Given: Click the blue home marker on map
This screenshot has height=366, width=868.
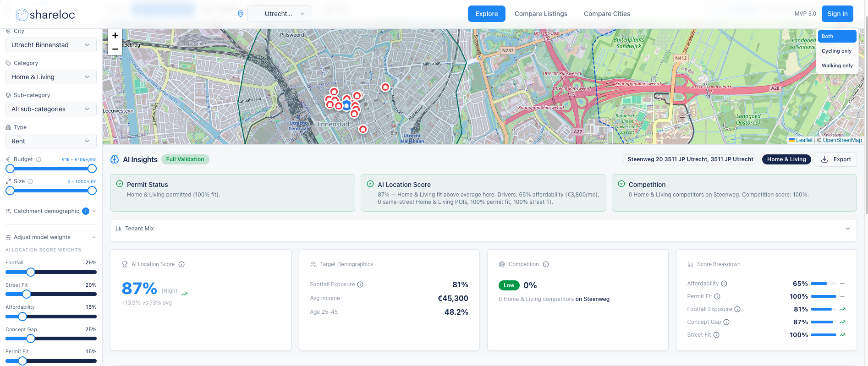Looking at the screenshot, I should 346,106.
